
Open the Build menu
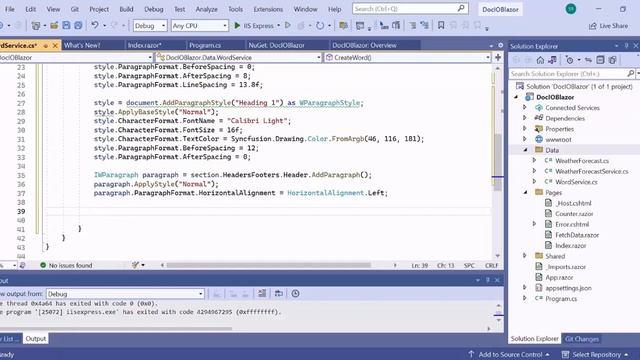coord(126,9)
